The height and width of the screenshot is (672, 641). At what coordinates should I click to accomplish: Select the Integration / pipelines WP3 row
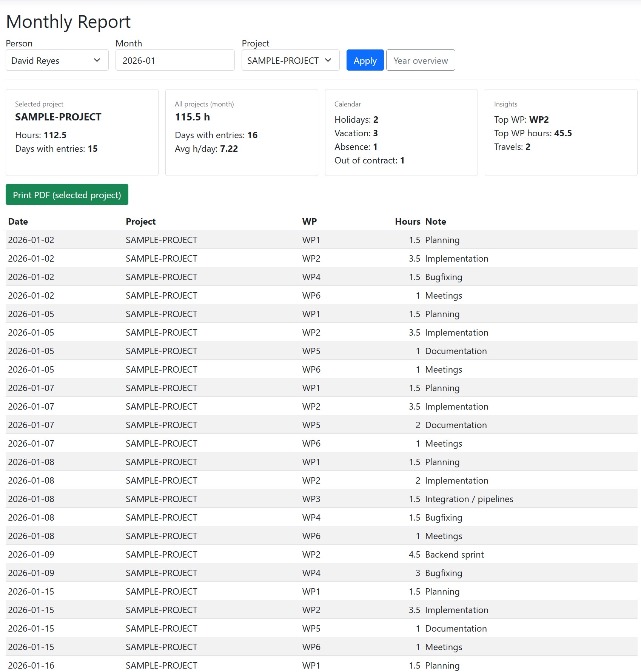321,499
